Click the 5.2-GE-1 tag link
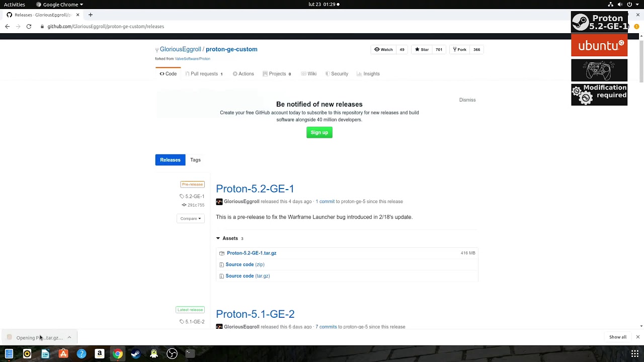The image size is (644, 362). (x=192, y=196)
